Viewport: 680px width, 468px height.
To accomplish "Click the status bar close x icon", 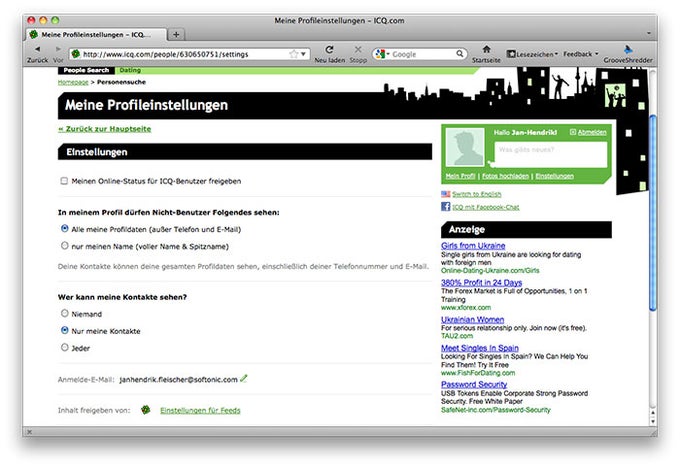I will point(29,432).
